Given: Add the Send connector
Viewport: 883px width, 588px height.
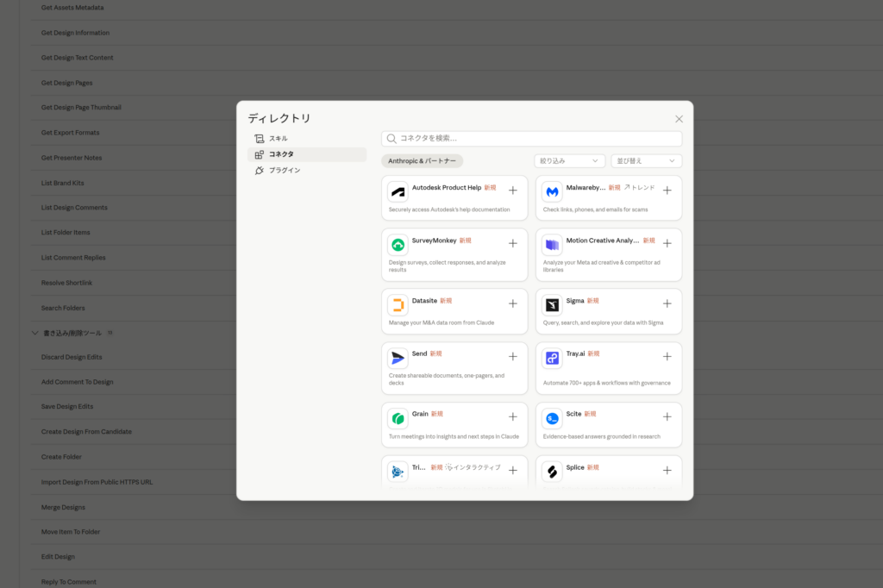Looking at the screenshot, I should pos(512,357).
